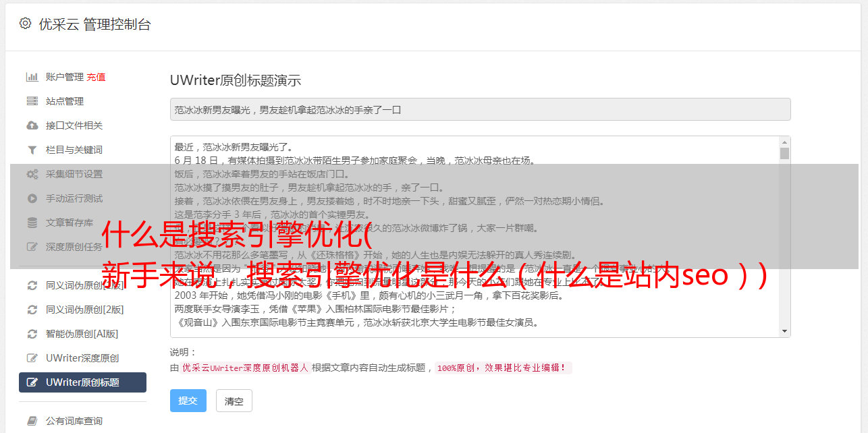
Task: Click the article line starting 《观音山》入围东京国际电影节
Action: click(356, 322)
